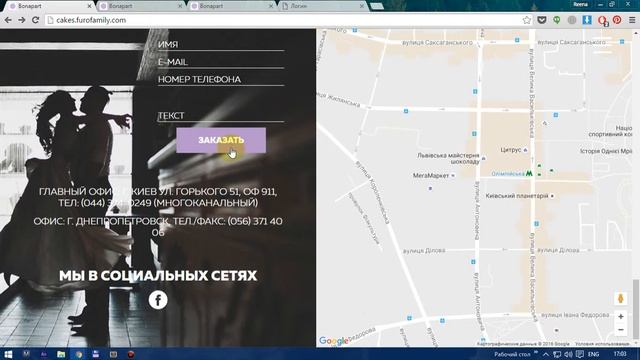Screen dimensions: 640x360
Task: Click the address bar URL
Action: click(91, 20)
